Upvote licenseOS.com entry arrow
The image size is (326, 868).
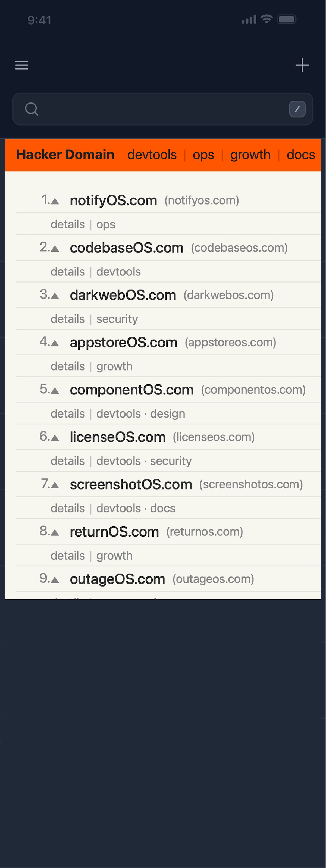pyautogui.click(x=55, y=438)
